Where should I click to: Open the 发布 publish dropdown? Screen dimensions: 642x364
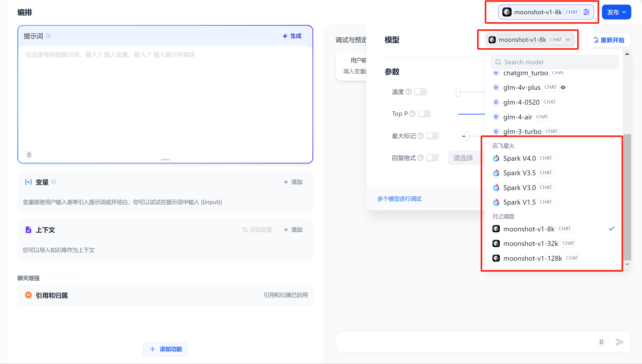coord(616,12)
